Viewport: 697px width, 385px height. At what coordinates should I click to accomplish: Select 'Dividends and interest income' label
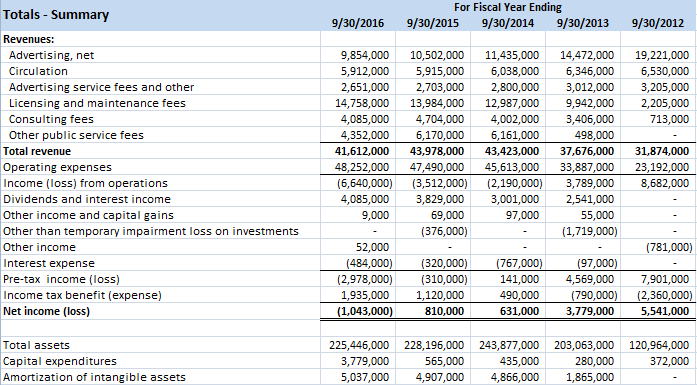pyautogui.click(x=87, y=199)
